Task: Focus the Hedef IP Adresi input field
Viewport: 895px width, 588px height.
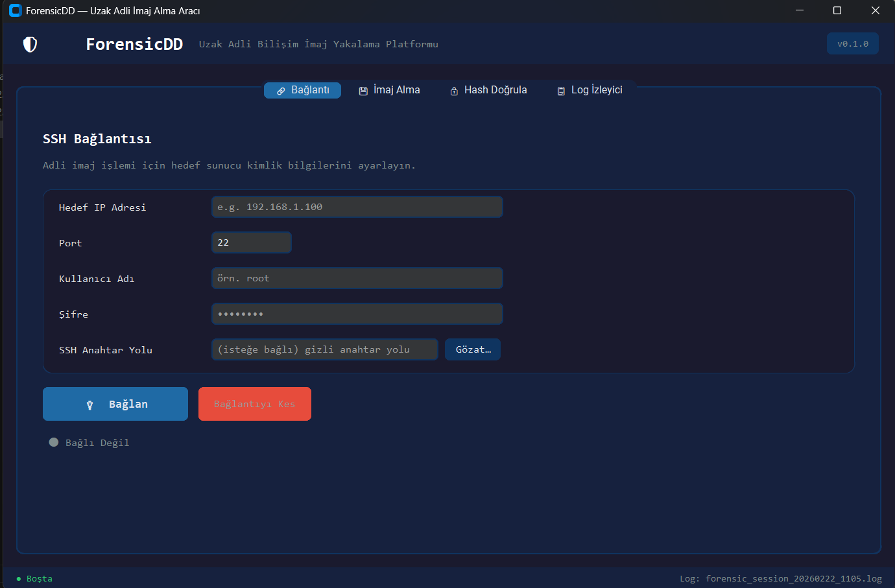Action: click(x=357, y=207)
